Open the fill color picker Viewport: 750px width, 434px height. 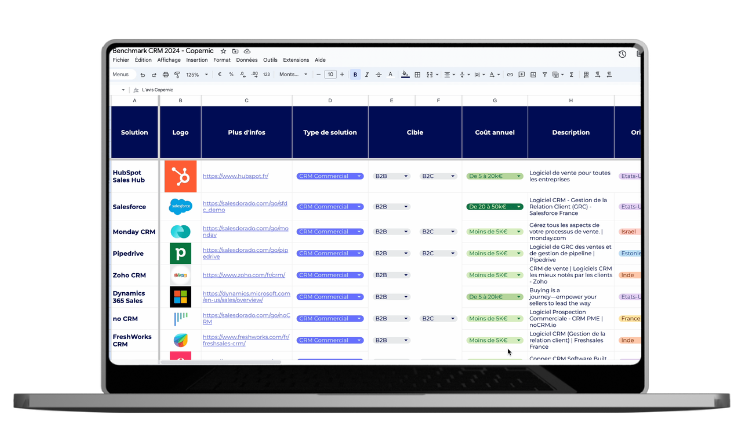click(405, 75)
